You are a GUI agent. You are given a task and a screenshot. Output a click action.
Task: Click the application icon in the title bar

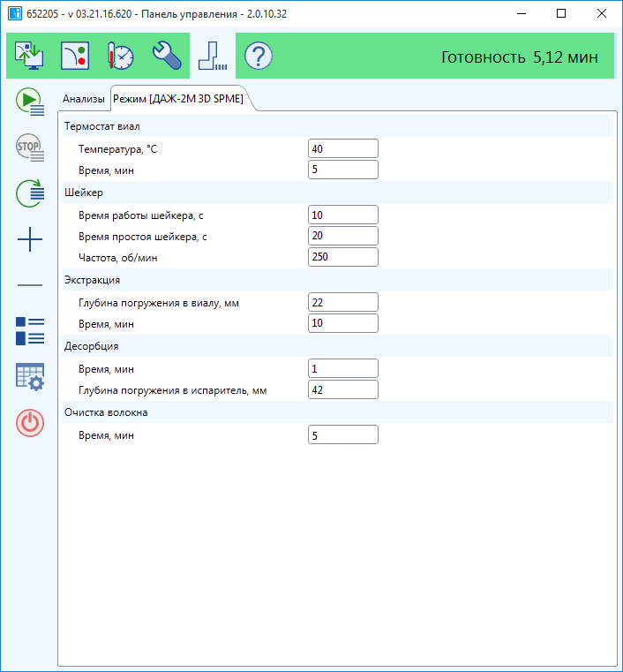tap(15, 13)
